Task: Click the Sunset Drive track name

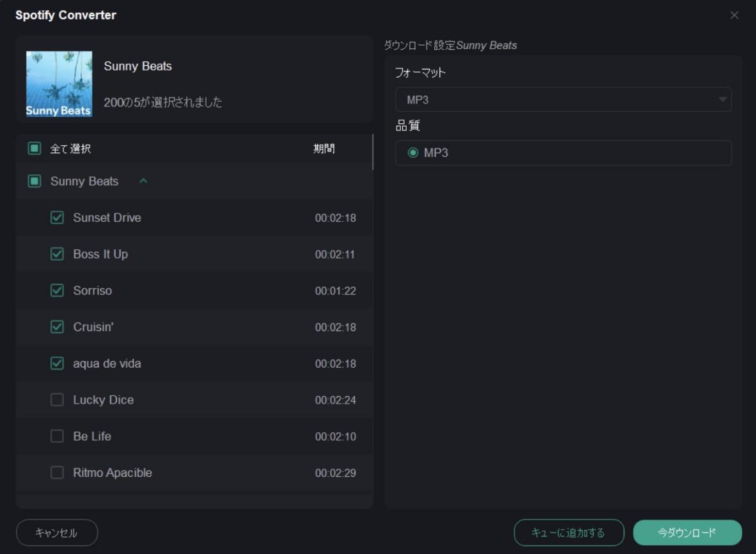Action: (107, 218)
